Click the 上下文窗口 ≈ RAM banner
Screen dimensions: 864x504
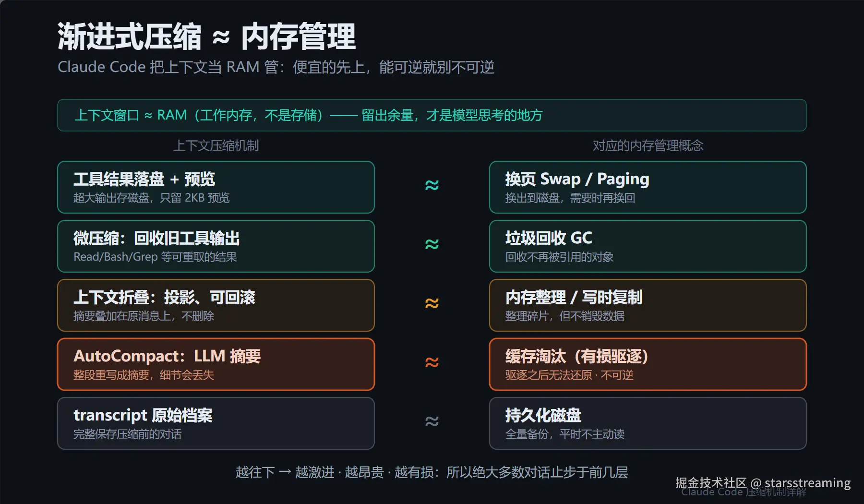(432, 115)
